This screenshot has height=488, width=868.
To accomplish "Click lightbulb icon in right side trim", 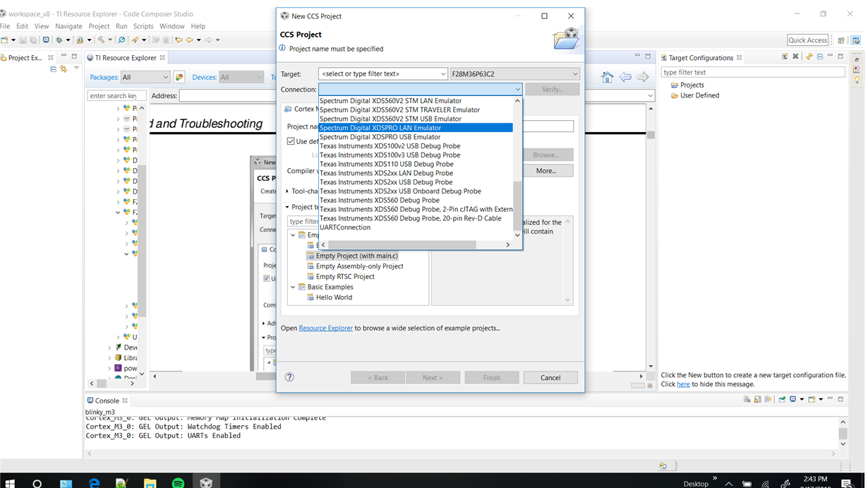I will point(857,81).
